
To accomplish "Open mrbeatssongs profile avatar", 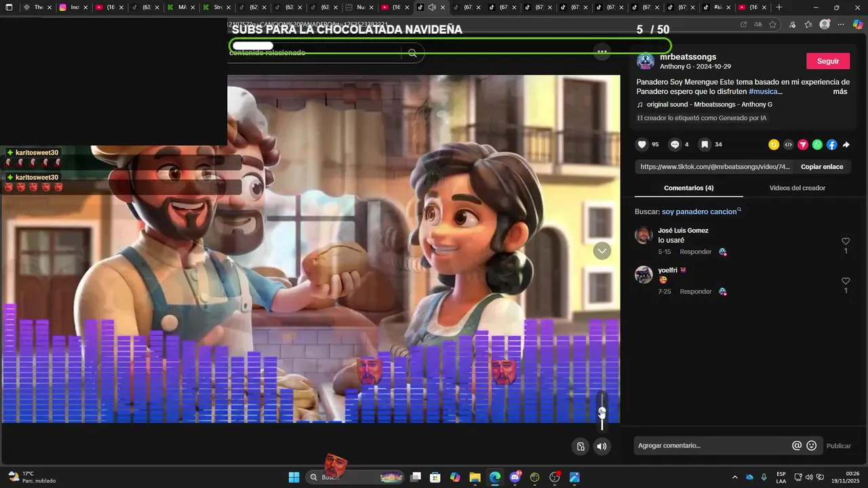I will click(x=646, y=62).
